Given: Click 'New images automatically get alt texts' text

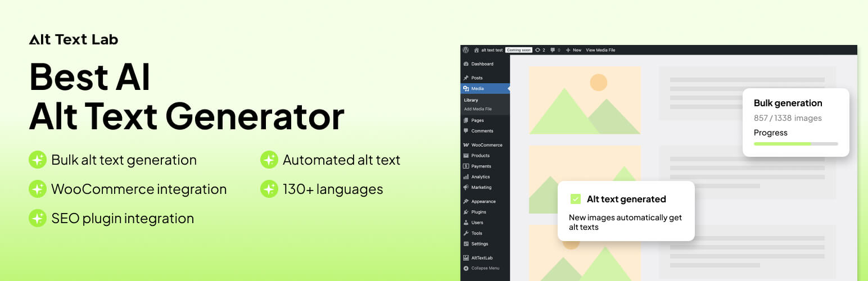Looking at the screenshot, I should 625,223.
